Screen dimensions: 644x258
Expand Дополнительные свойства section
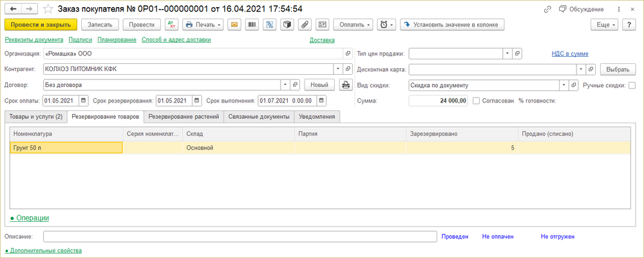(43, 250)
